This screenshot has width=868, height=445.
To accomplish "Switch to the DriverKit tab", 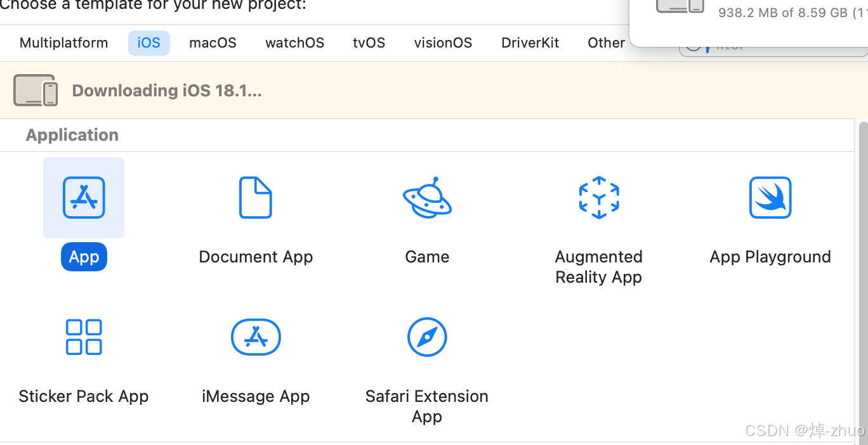I will 530,43.
